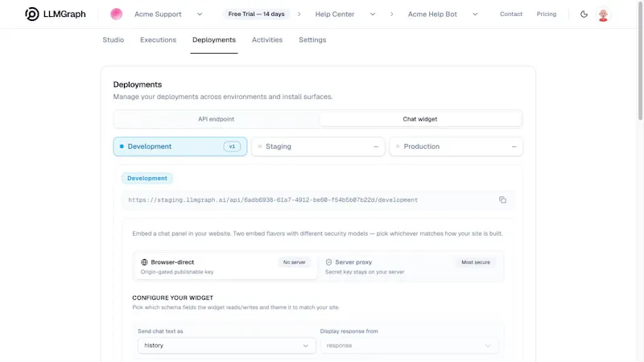Click the development endpoint URL text
The image size is (644, 362).
click(273, 200)
